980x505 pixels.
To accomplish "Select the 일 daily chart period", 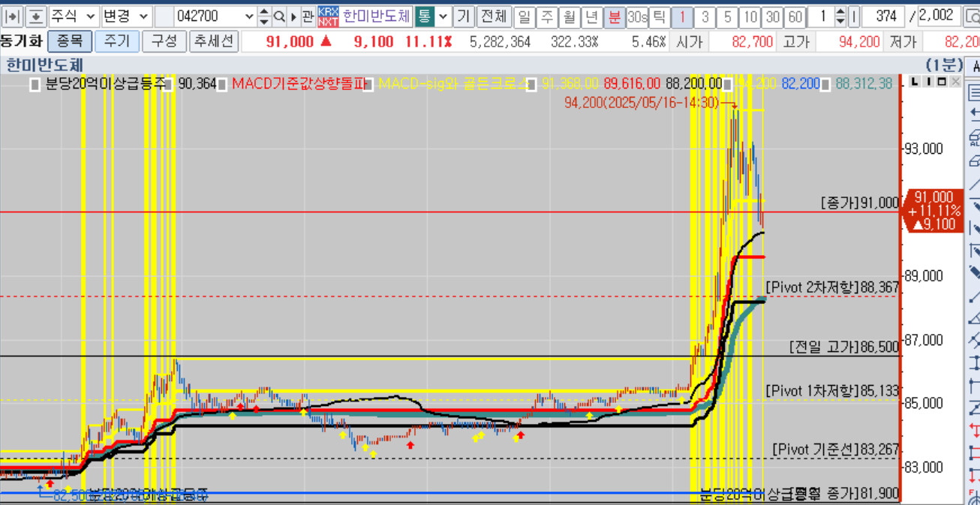I will 524,16.
